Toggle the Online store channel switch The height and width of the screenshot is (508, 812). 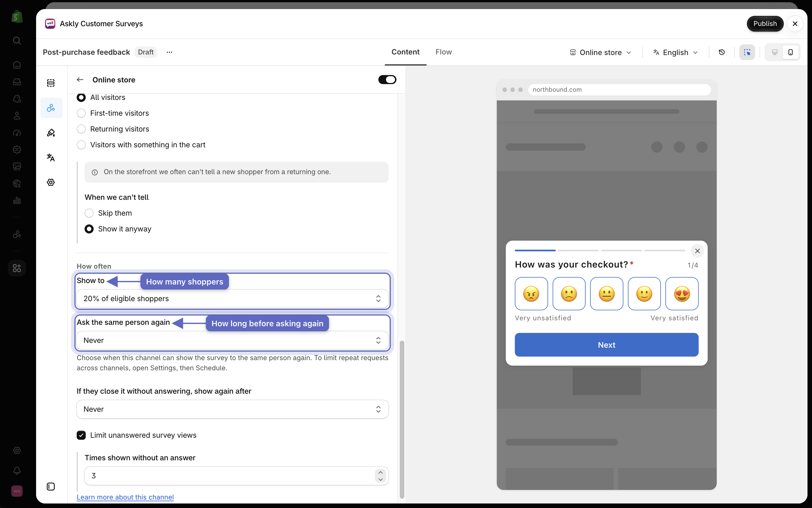click(x=387, y=80)
